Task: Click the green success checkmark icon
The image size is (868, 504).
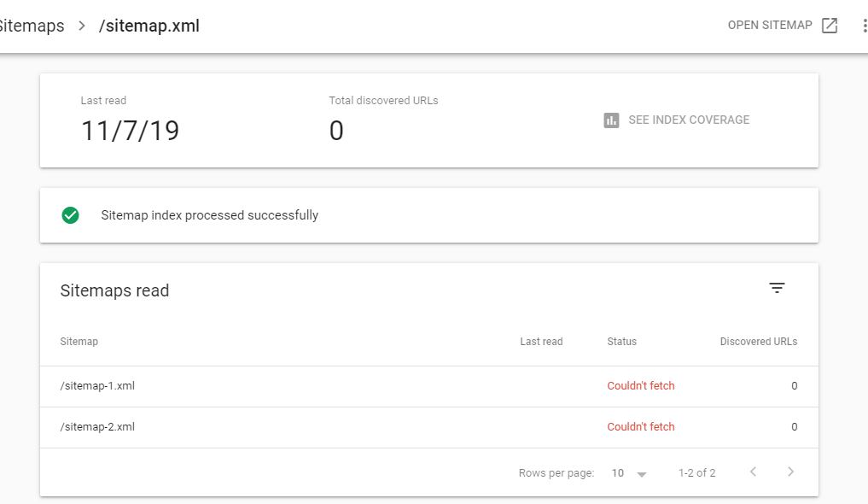Action: [71, 215]
